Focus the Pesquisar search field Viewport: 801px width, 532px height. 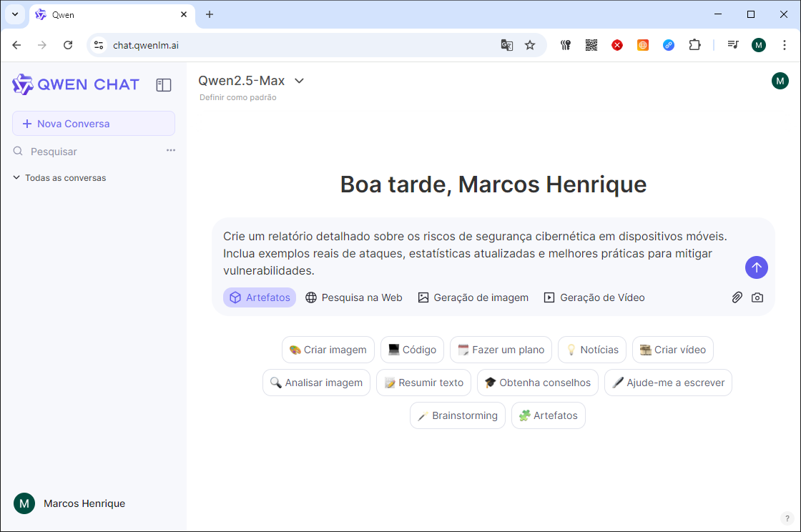click(94, 152)
